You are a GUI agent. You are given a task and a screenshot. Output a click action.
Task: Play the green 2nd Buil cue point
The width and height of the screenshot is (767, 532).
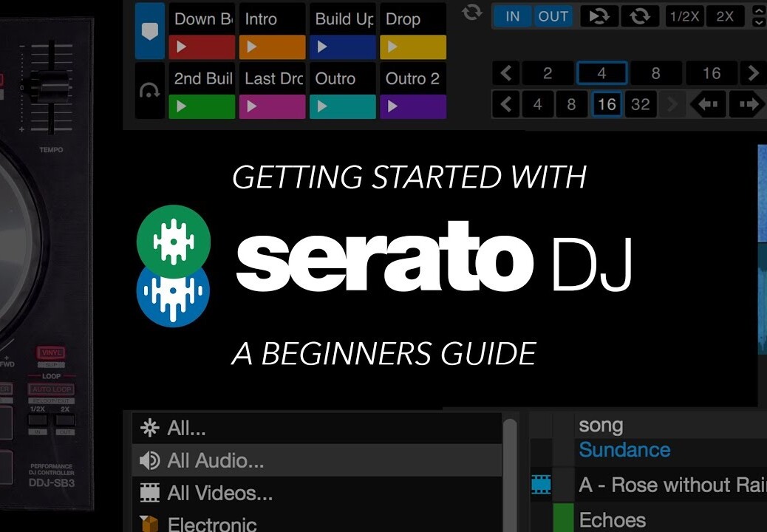[202, 106]
